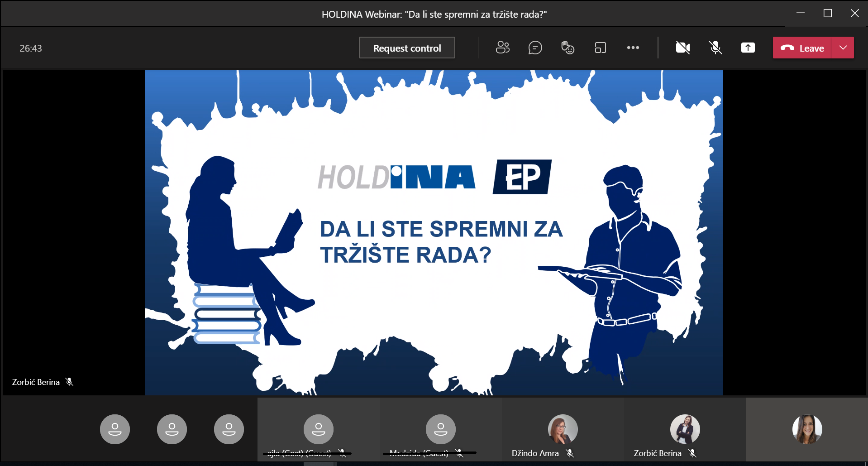868x466 pixels.
Task: Click the webinar title text
Action: tap(434, 14)
